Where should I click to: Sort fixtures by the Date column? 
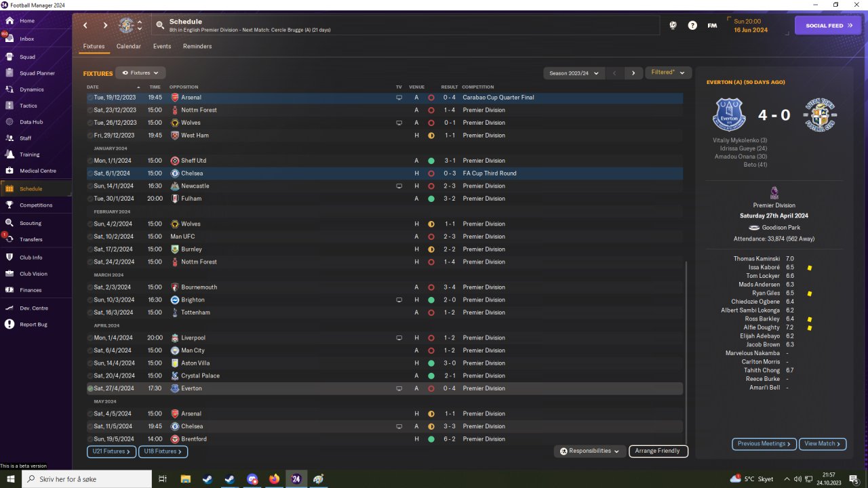[93, 87]
